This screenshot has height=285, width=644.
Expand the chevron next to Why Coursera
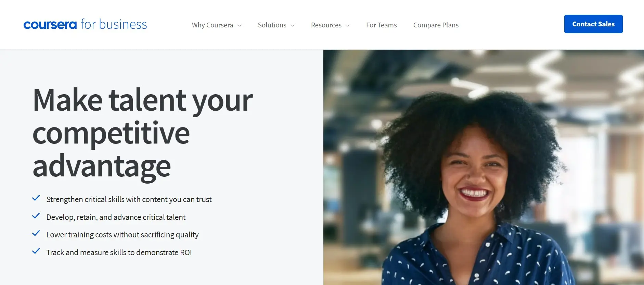[240, 26]
